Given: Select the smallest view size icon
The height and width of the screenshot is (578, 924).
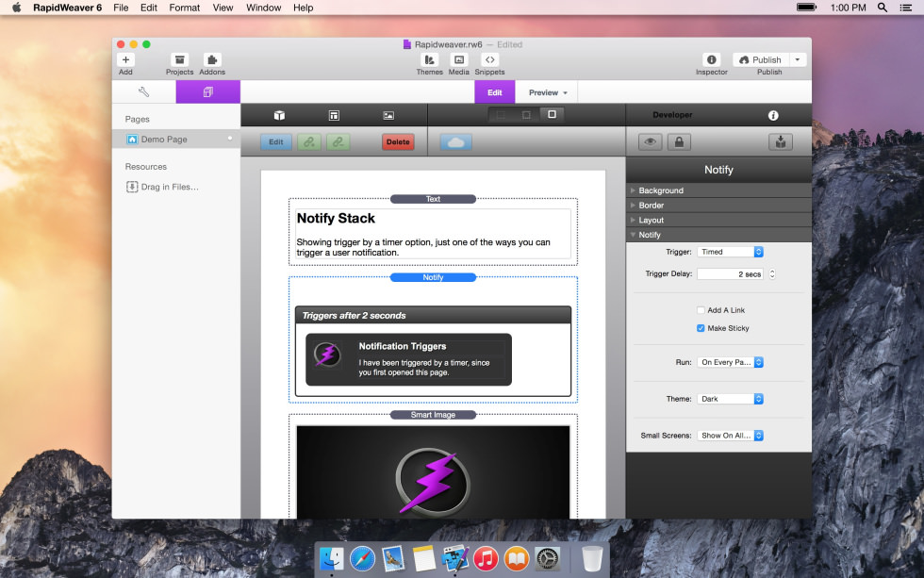Looking at the screenshot, I should [x=501, y=114].
